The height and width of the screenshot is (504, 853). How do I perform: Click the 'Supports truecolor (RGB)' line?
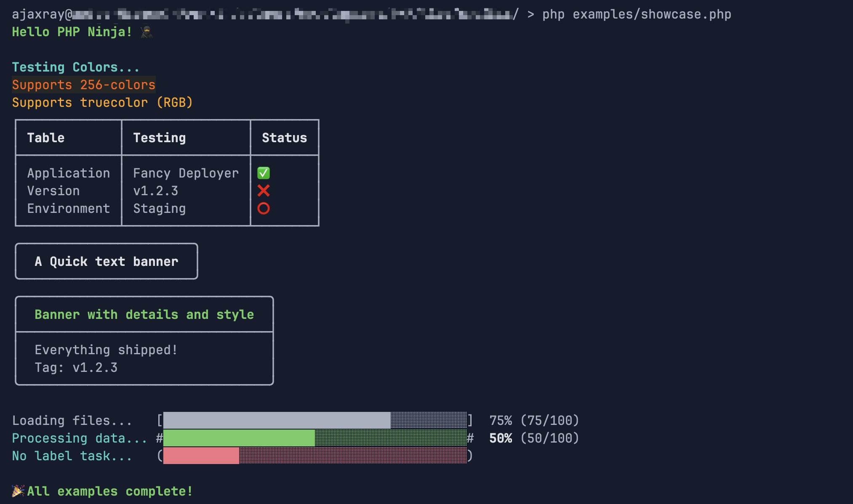pyautogui.click(x=102, y=102)
